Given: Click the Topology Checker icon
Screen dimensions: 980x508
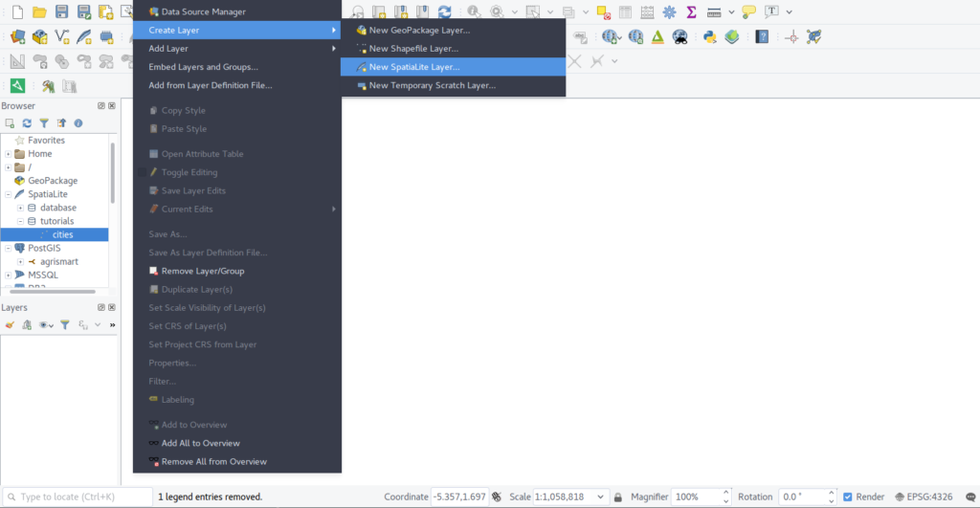Looking at the screenshot, I should click(x=813, y=37).
